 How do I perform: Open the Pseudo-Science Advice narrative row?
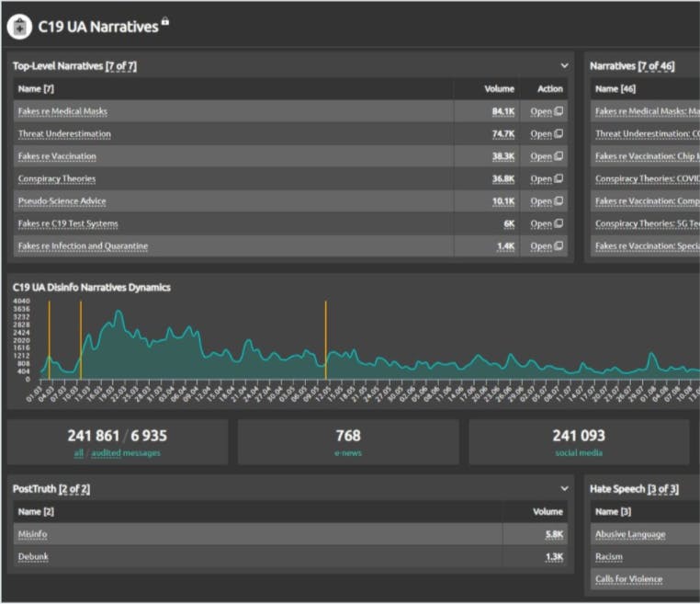pos(547,201)
